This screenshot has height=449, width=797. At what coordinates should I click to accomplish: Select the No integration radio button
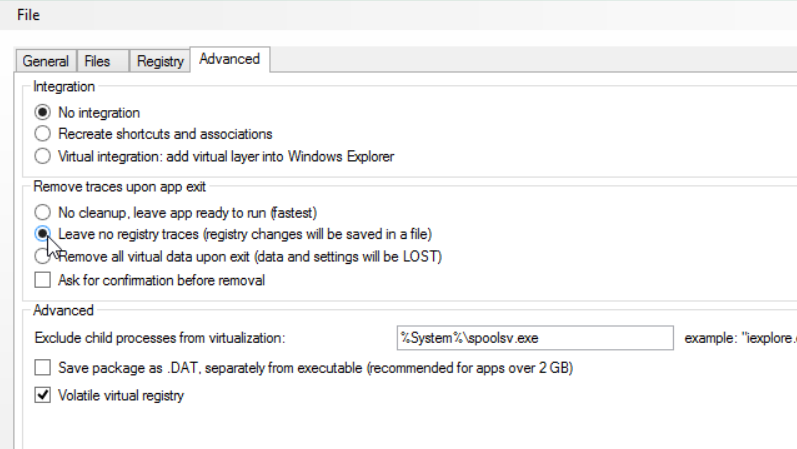[42, 113]
